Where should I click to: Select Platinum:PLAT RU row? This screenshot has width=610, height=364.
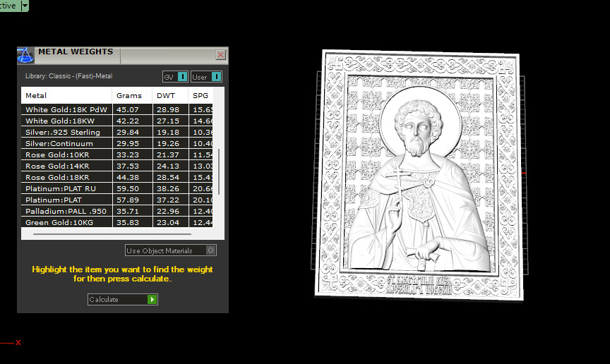click(x=117, y=188)
